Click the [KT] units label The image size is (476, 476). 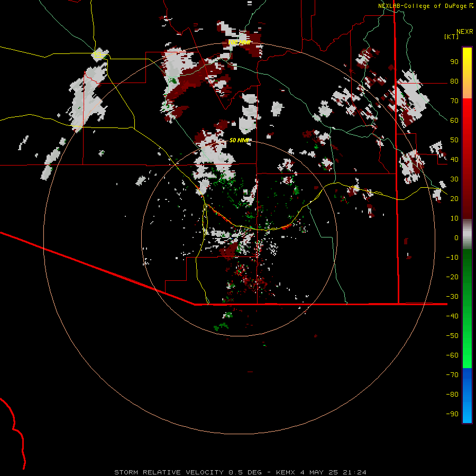pos(452,36)
